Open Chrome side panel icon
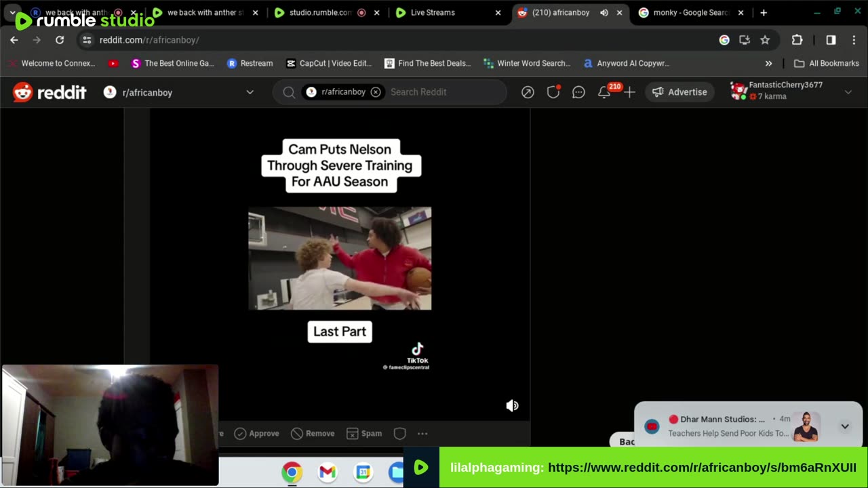The width and height of the screenshot is (868, 488). pos(831,40)
